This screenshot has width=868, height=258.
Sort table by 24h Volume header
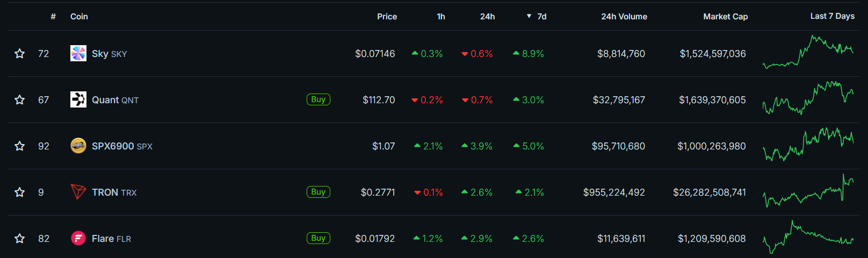click(x=624, y=17)
